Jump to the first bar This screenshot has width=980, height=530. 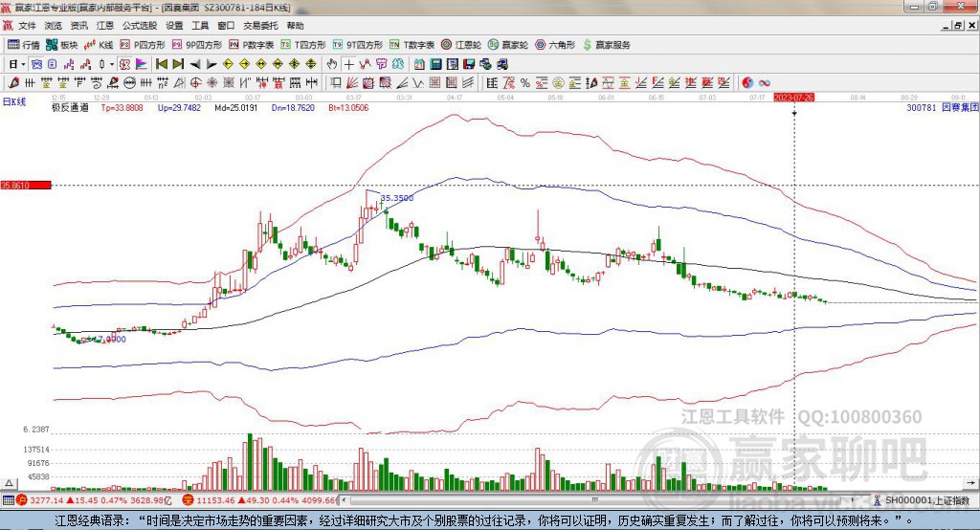pos(161,64)
